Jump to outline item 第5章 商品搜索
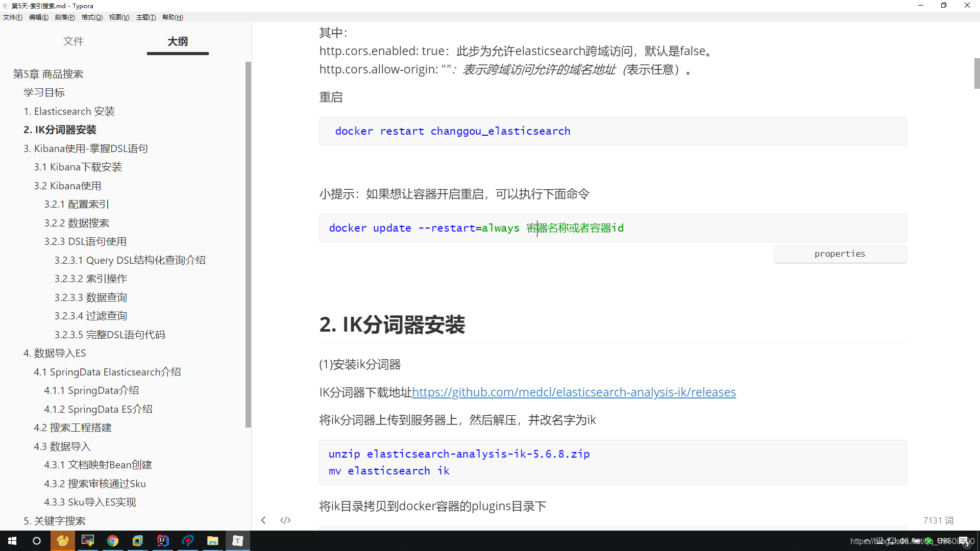Screen dimensions: 980x551 click(x=48, y=74)
